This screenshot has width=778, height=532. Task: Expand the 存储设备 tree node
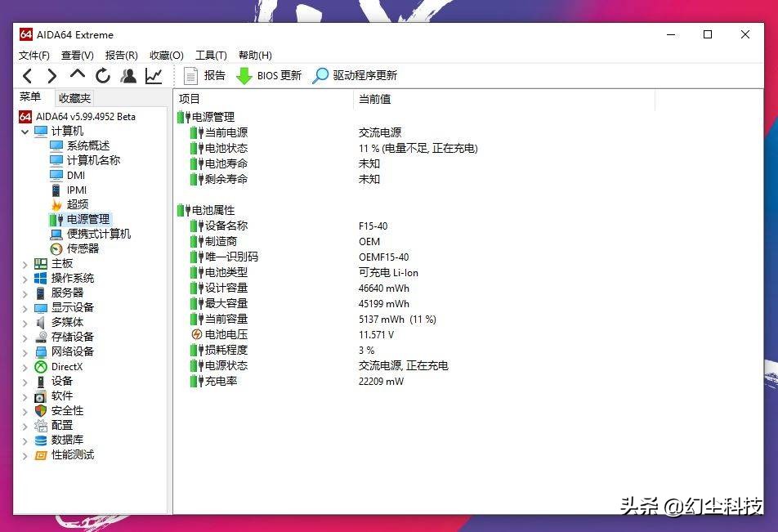click(25, 337)
